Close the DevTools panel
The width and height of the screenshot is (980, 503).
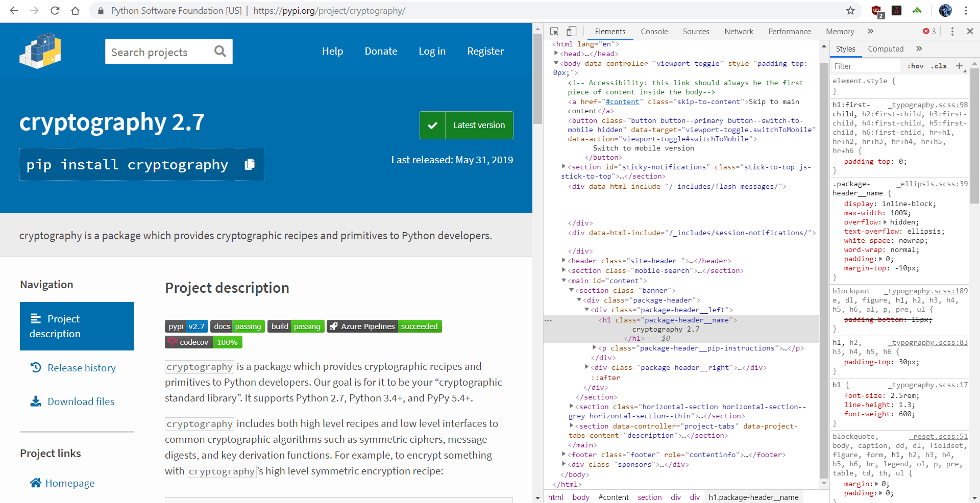970,31
